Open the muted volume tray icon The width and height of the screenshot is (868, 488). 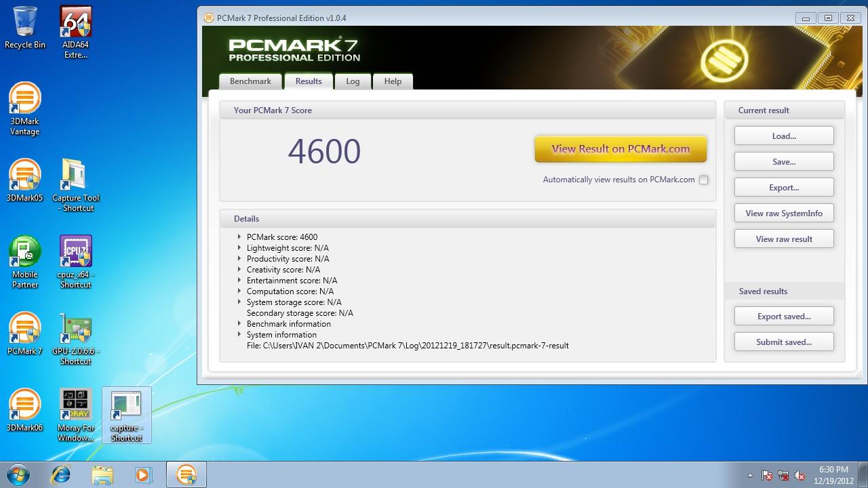click(800, 475)
